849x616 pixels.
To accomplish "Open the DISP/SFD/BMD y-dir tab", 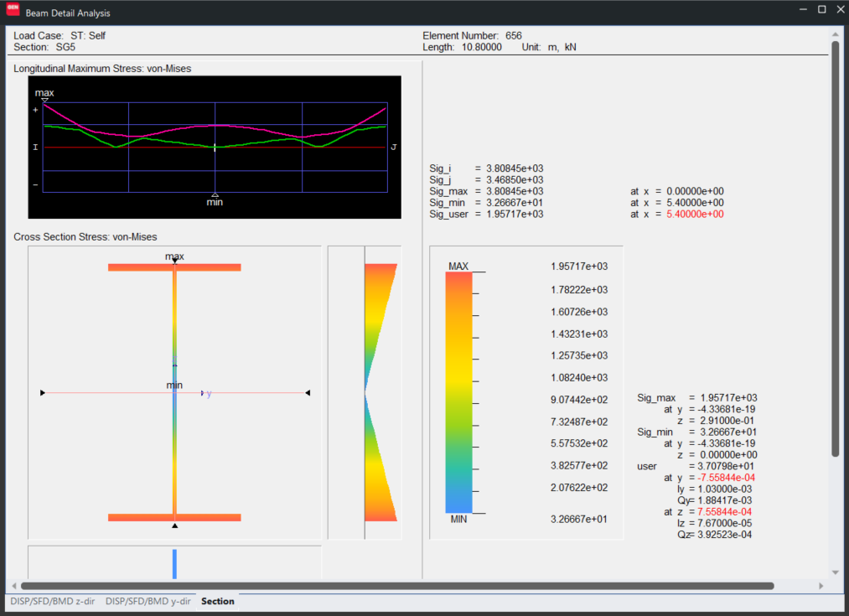I will (148, 601).
